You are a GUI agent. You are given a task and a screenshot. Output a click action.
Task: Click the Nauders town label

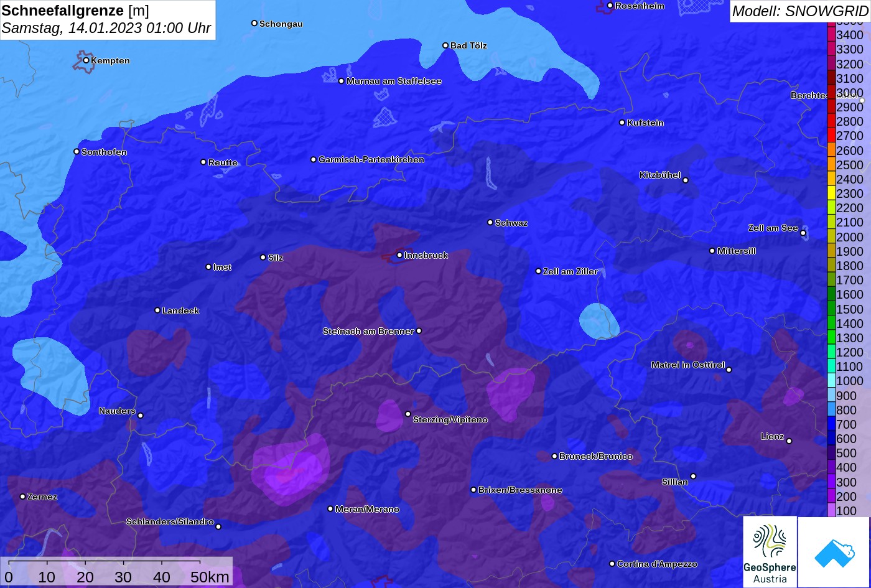(117, 411)
